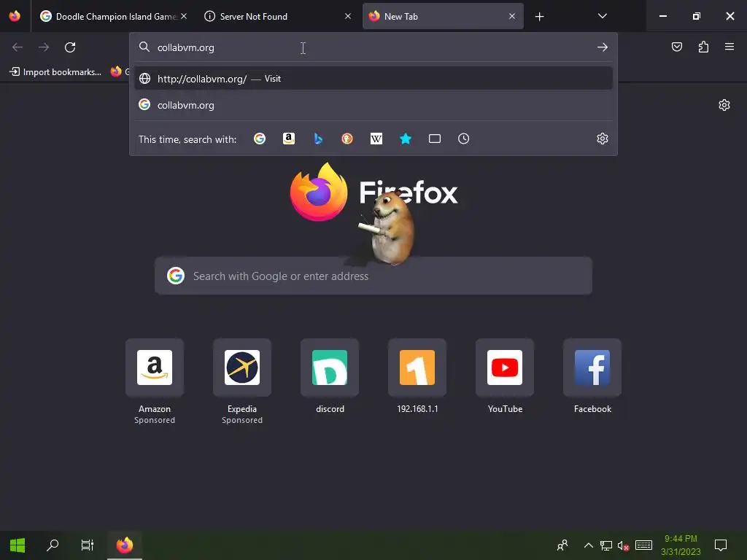747x560 pixels.
Task: Show hidden tray icons chevron
Action: coord(589,545)
